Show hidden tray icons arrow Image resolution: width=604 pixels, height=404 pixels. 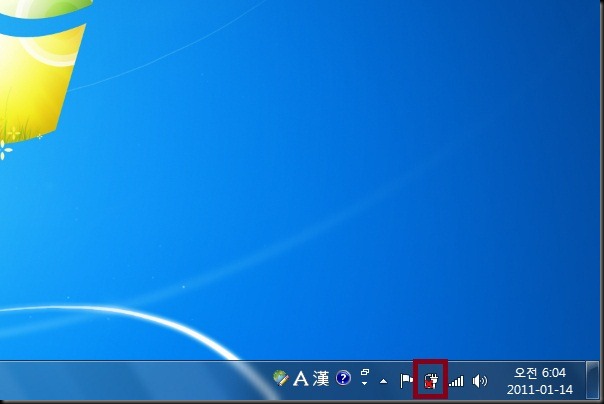(383, 381)
